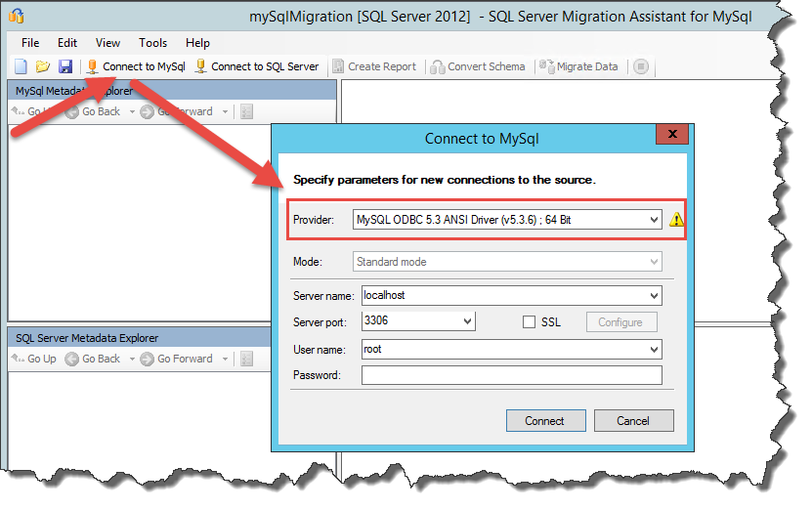Viewport: 812px width, 509px height.
Task: Click the Migrate Data toolbar icon
Action: point(547,66)
